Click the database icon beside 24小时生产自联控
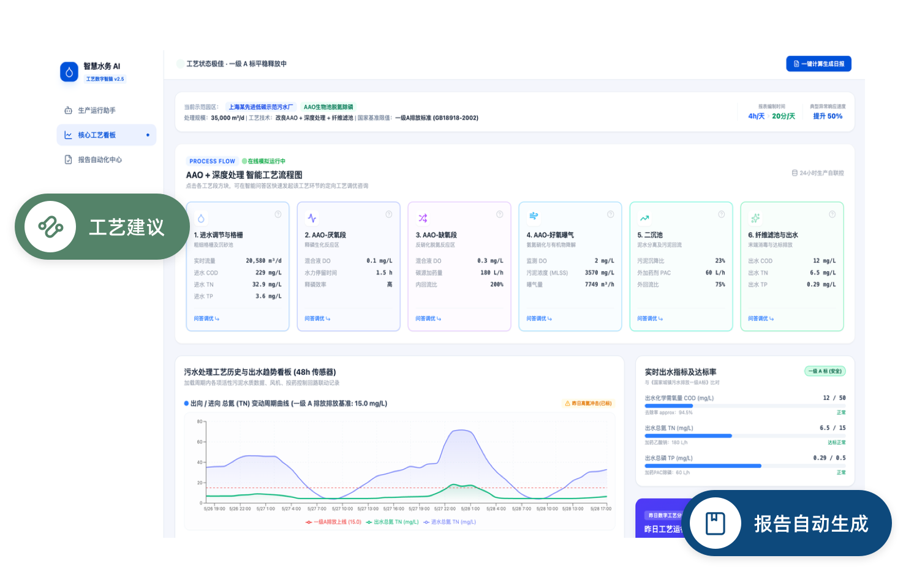The image size is (914, 588). (795, 173)
